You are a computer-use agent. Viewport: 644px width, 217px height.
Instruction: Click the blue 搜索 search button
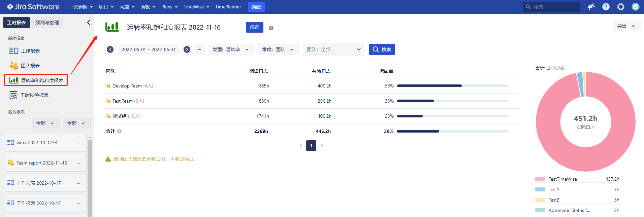click(382, 49)
